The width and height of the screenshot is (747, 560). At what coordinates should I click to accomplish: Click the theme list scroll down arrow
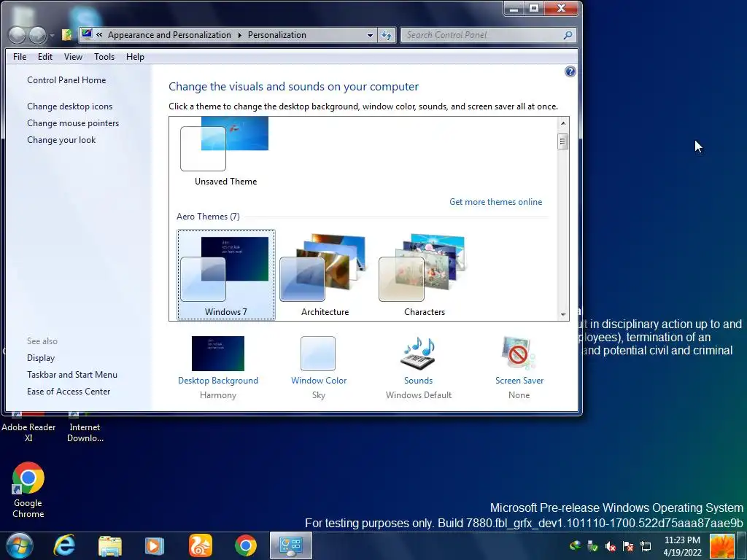pos(563,314)
